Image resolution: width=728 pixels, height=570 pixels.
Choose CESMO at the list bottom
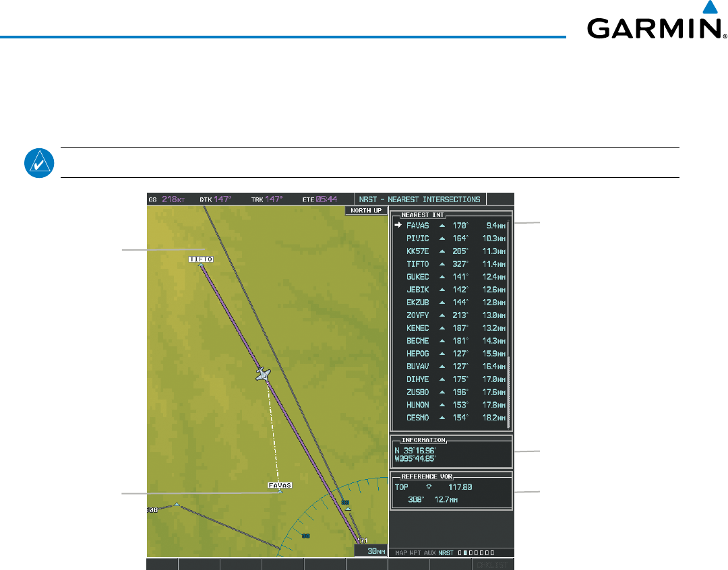tap(456, 418)
